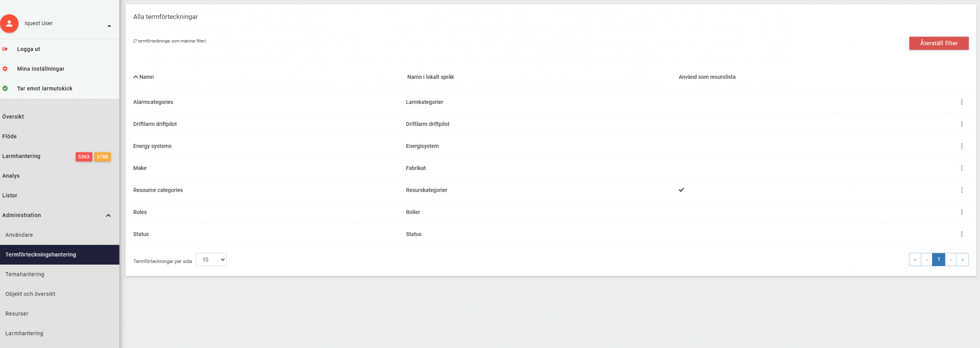Go to the previous page arrow

coord(927,260)
